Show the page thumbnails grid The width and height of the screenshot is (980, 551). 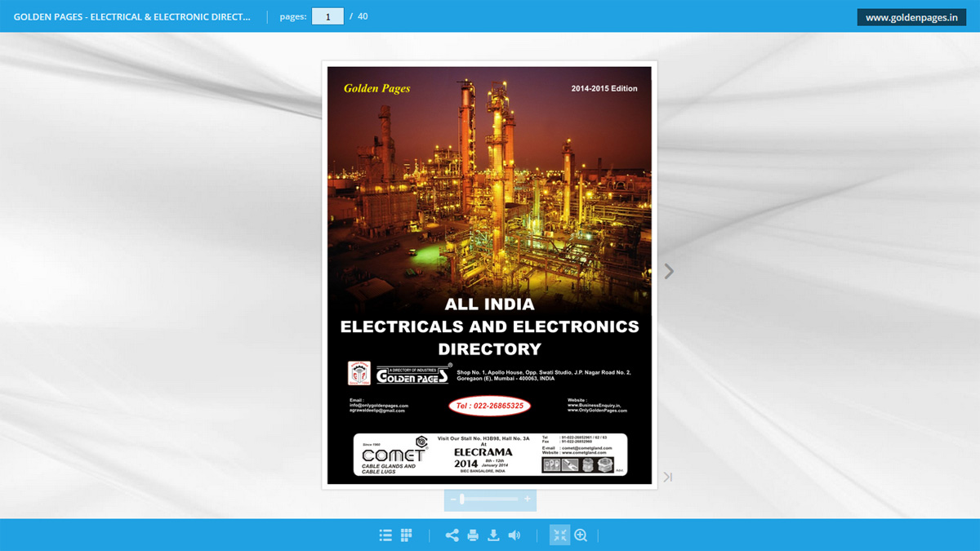pyautogui.click(x=407, y=535)
